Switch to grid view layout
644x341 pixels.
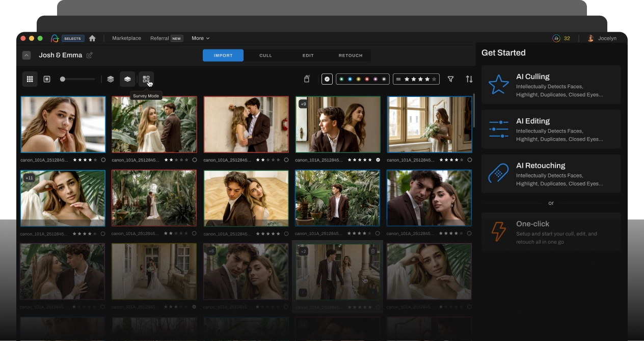(x=30, y=79)
